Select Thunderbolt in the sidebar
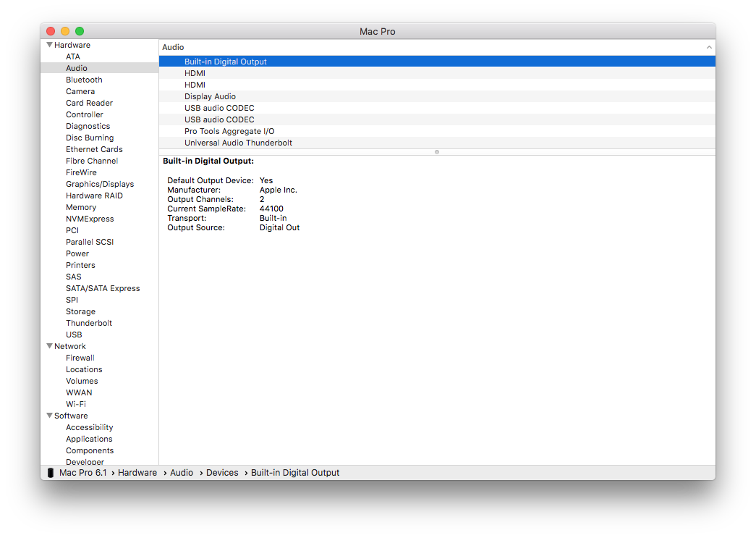The image size is (756, 538). click(x=89, y=323)
